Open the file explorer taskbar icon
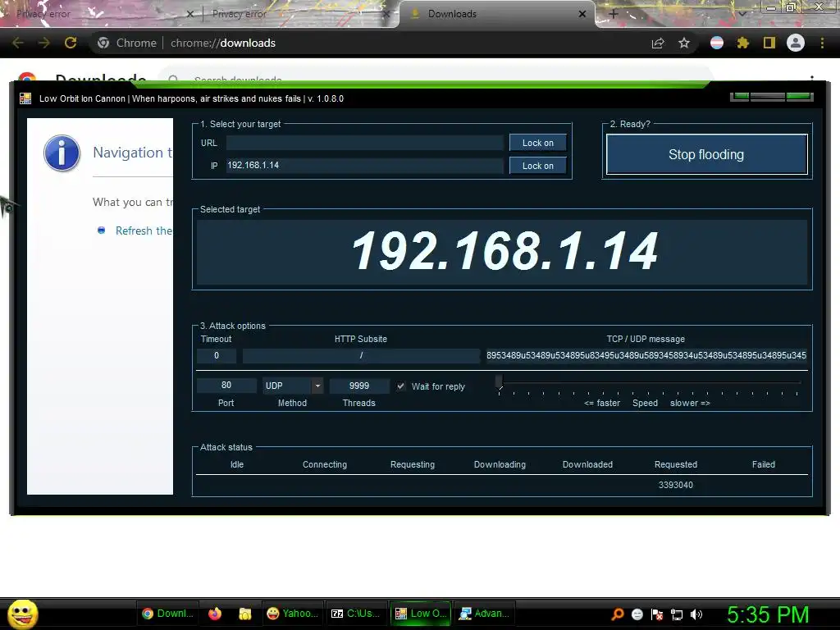 pyautogui.click(x=244, y=614)
